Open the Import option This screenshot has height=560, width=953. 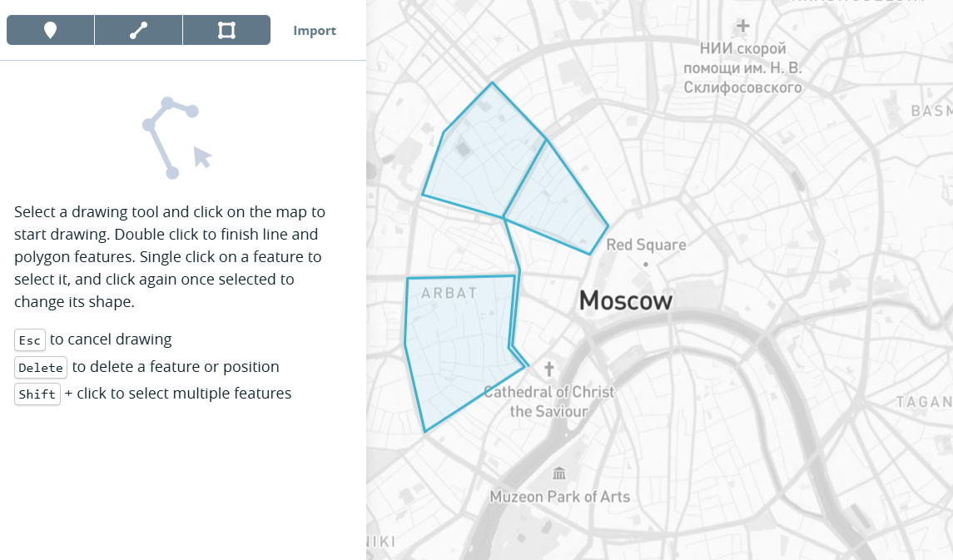(x=315, y=31)
